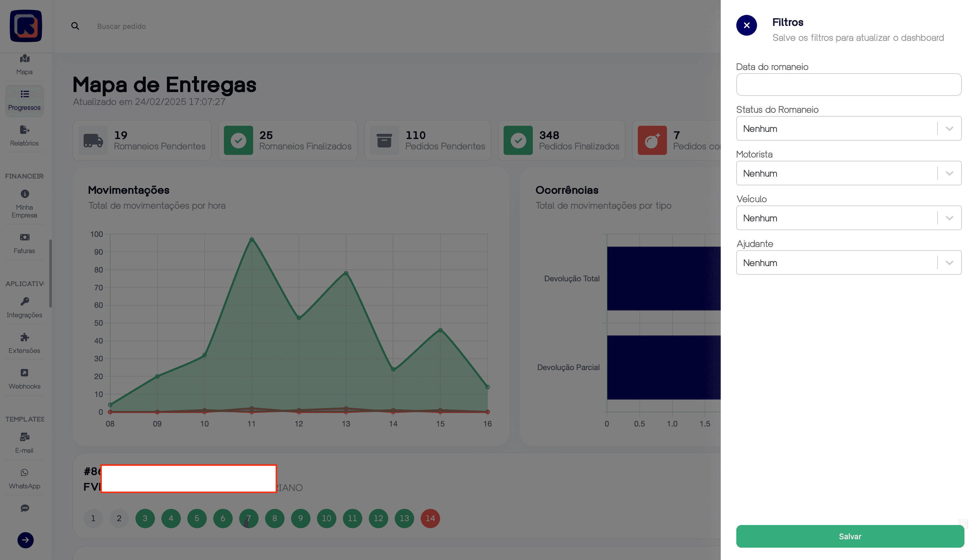Expand the Ajudante dropdown
Viewport: 980px width, 560px height.
click(949, 263)
